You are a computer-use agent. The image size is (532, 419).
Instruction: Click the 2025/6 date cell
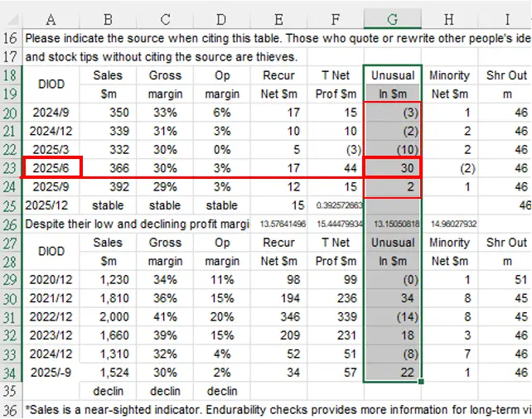(51, 167)
